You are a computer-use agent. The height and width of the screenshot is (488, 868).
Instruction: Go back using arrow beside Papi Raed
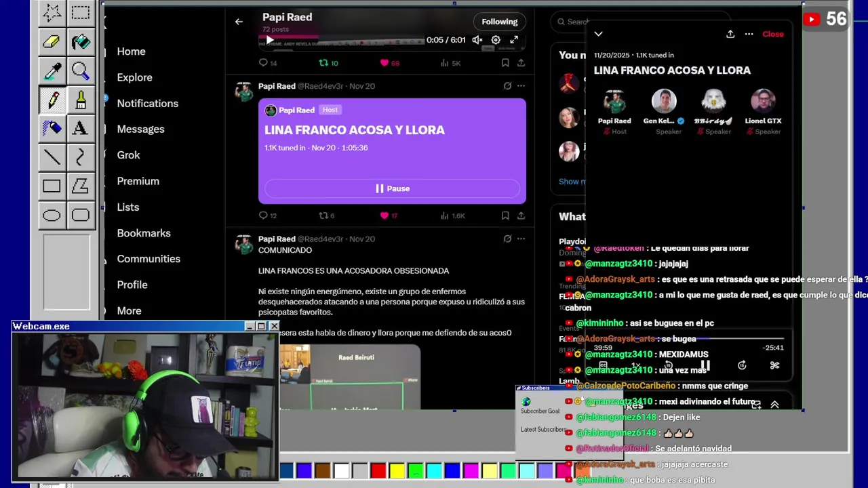point(239,22)
